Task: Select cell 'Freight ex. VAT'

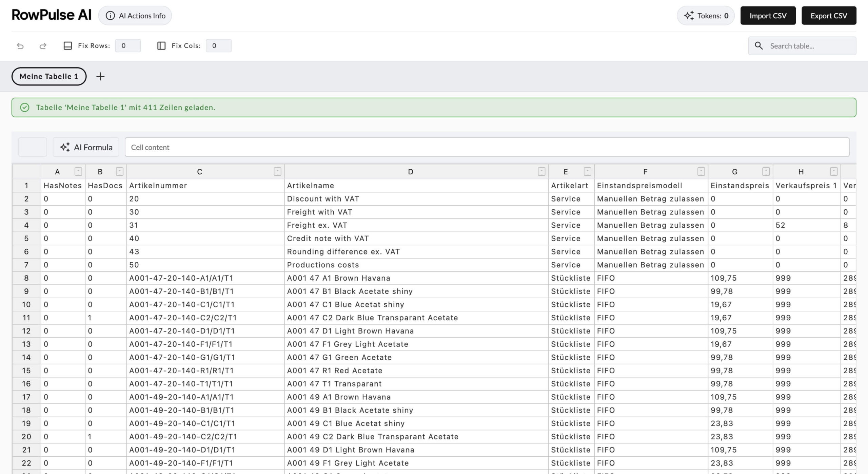Action: click(x=416, y=225)
